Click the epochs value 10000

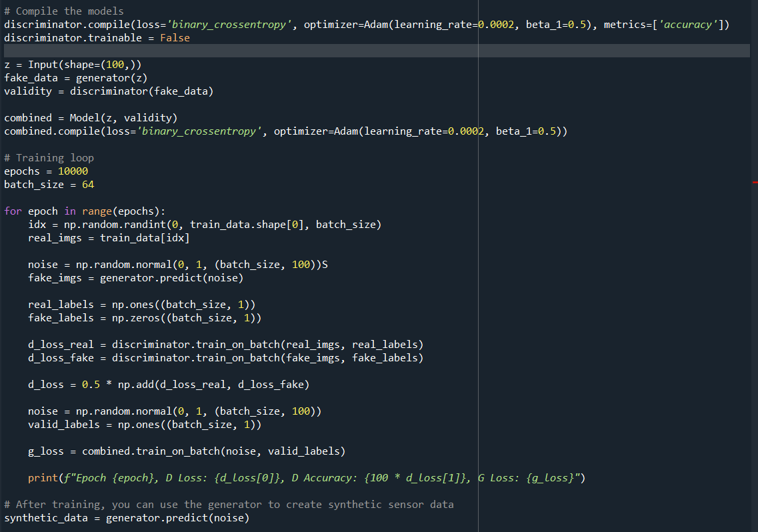click(x=73, y=171)
